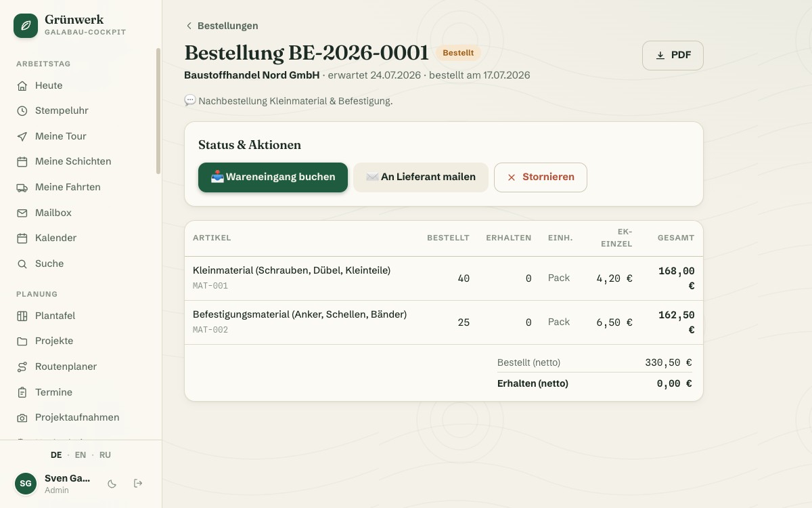812x508 pixels.
Task: Select DE language option
Action: pos(56,455)
